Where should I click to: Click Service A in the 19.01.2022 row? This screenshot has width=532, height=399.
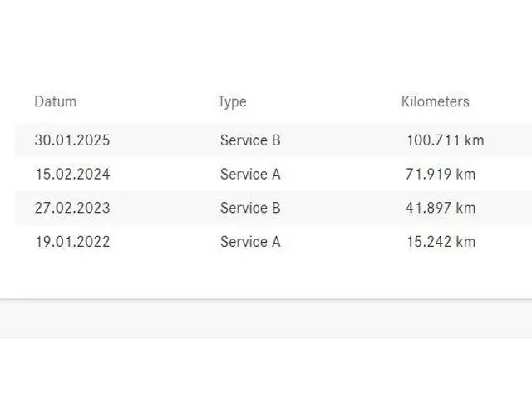(250, 242)
